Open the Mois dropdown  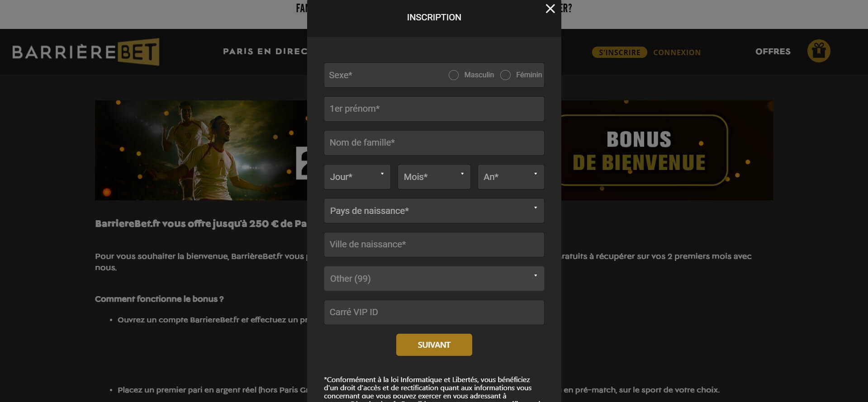click(x=434, y=177)
